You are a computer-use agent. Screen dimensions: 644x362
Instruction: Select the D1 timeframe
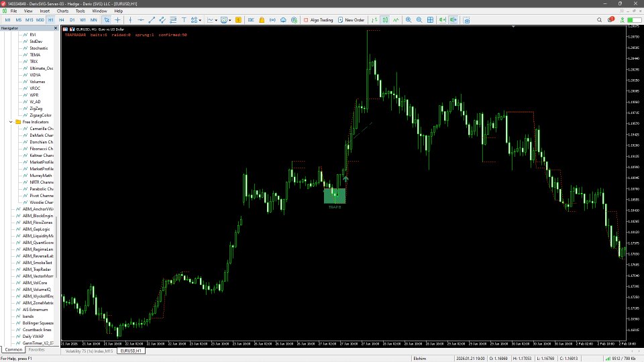pyautogui.click(x=72, y=19)
